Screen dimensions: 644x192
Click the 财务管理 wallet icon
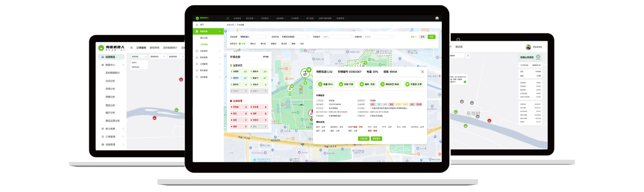point(197,57)
